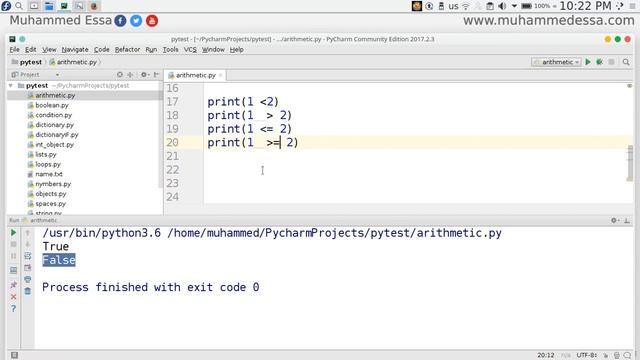Screen dimensions: 640x360
Task: Click scroll from source target icon
Action: [x=120, y=75]
